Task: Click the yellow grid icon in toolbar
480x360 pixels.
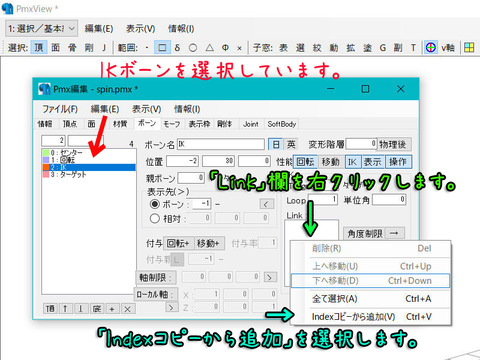Action: [469, 48]
